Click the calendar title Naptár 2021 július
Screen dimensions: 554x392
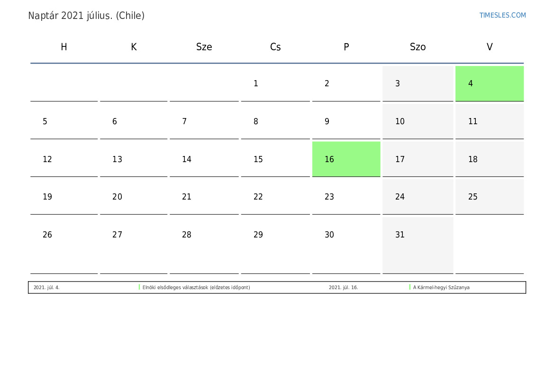point(86,16)
